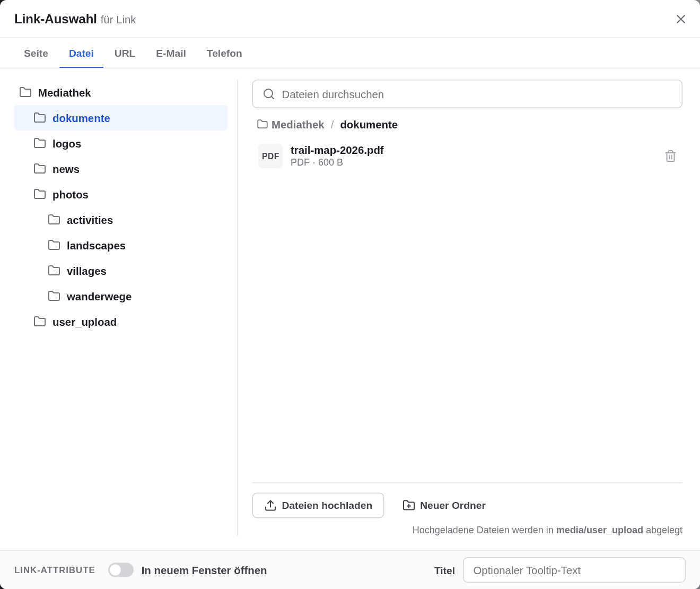Click the breadcrumb folder icon before Mediathek
Viewport: 700px width, 589px height.
pyautogui.click(x=262, y=124)
